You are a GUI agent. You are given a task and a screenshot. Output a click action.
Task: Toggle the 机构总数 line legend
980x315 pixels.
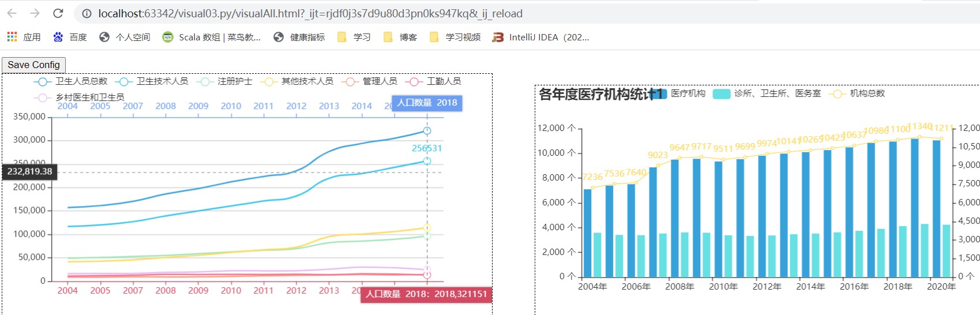tap(857, 93)
